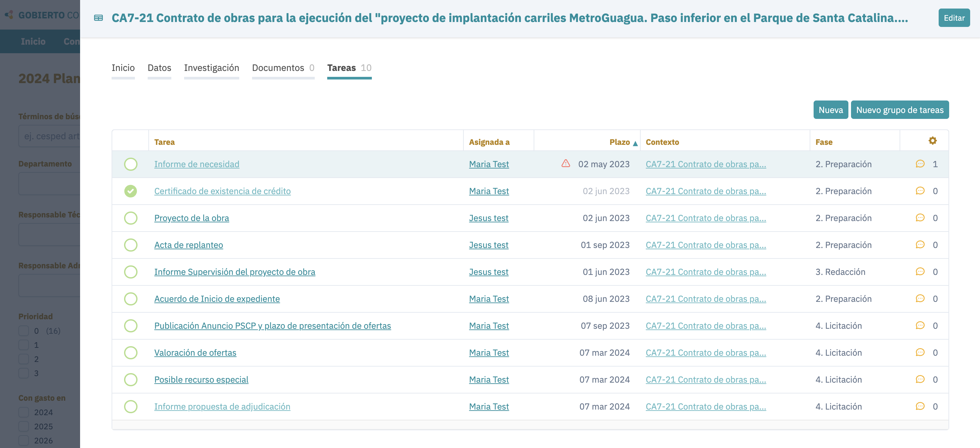980x448 pixels.
Task: Click the Departamento filter field
Action: click(50, 184)
